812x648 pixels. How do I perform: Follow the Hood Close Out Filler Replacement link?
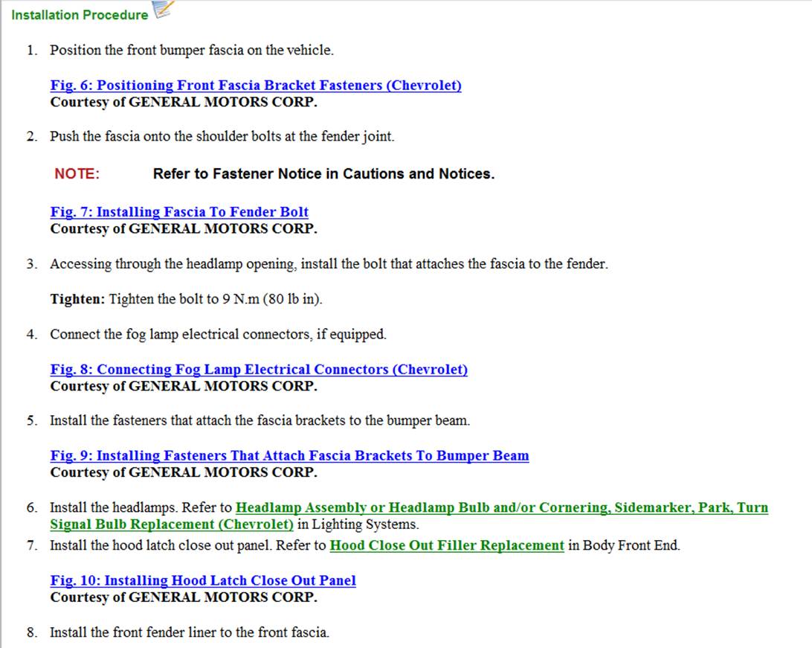[446, 545]
